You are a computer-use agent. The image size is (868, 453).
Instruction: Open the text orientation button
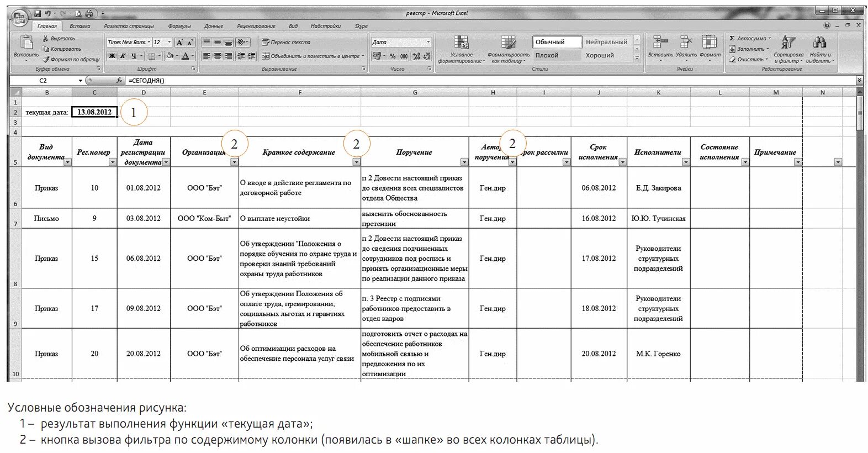pos(242,42)
